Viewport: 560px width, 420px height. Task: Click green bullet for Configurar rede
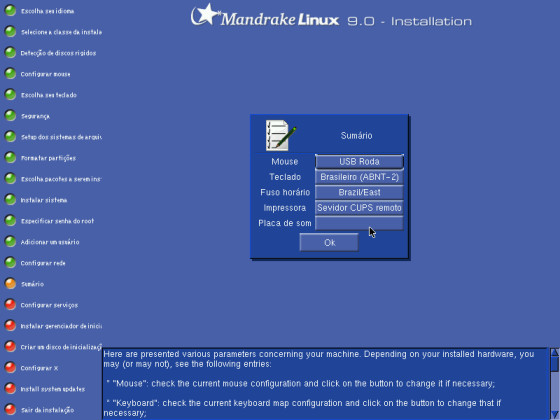coord(10,262)
